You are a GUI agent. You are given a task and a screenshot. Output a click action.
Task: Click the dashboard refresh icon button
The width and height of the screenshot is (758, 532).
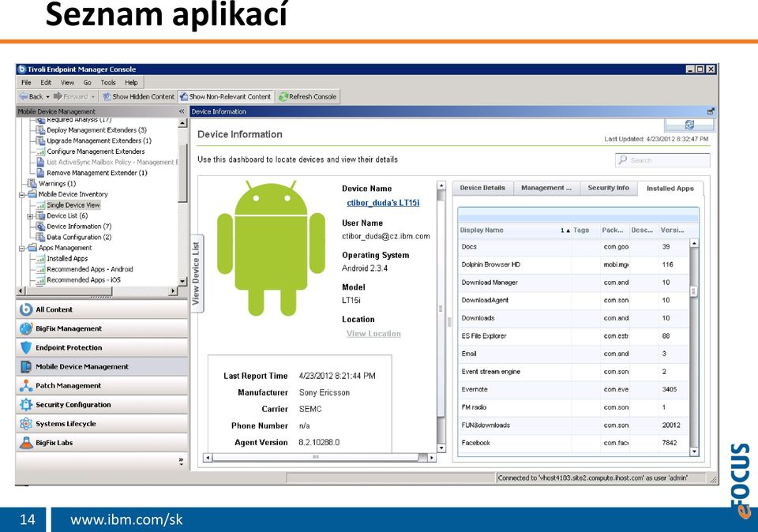689,125
